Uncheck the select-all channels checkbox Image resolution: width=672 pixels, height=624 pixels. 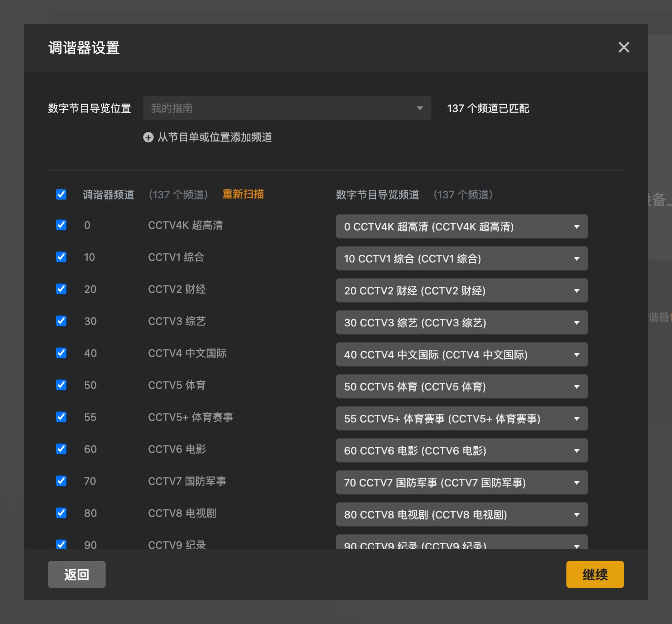pyautogui.click(x=61, y=195)
